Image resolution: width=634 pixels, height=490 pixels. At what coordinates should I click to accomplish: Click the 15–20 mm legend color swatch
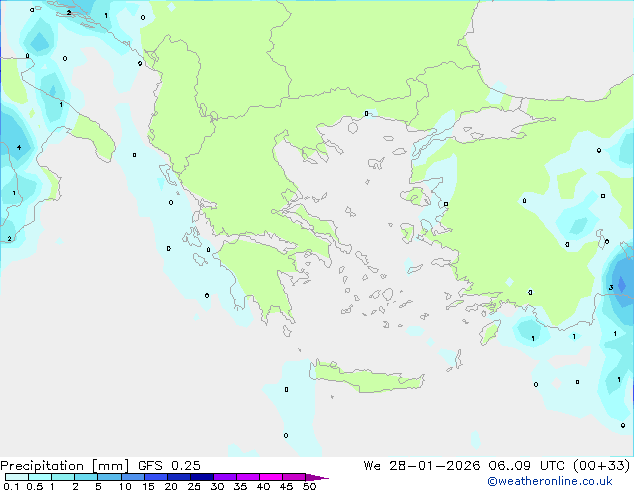click(x=156, y=477)
